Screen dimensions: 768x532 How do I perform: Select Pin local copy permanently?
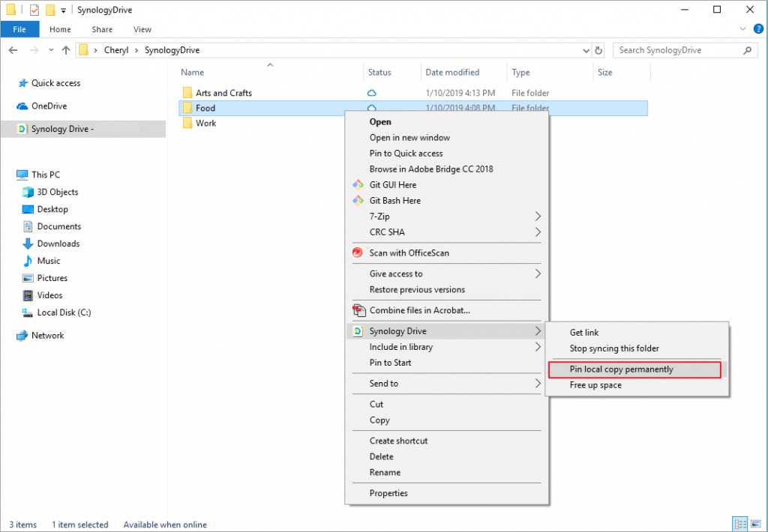(634, 369)
